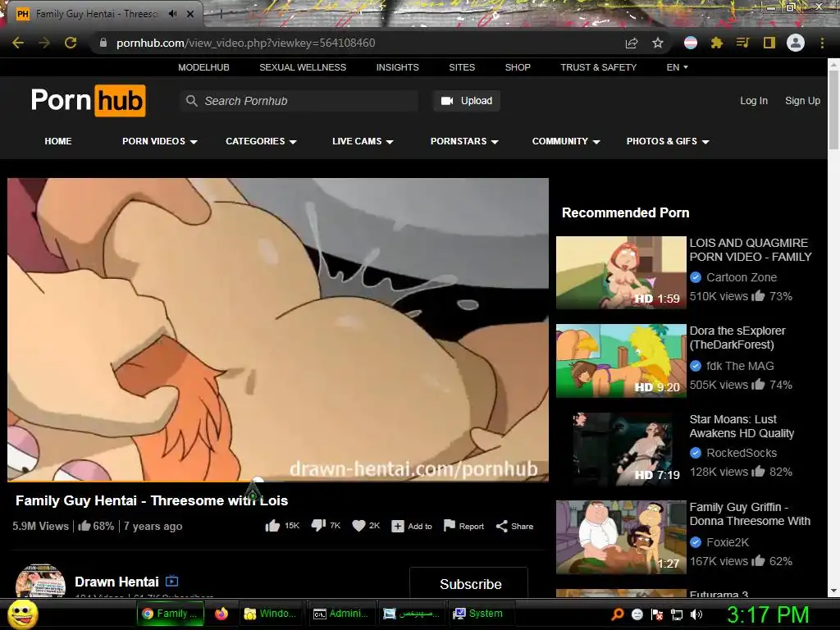Click the volume speaker in system tray
Screen dimensions: 840x630
(x=696, y=614)
